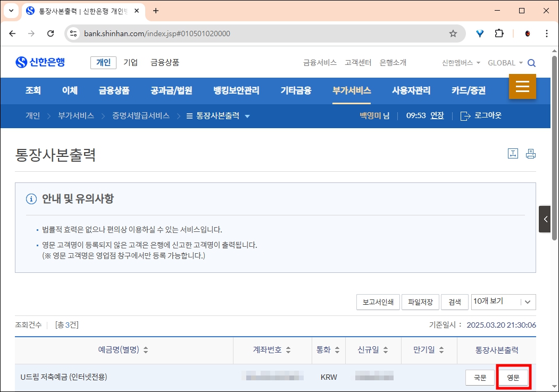Image resolution: width=559 pixels, height=392 pixels.
Task: Bookmark this page with the star icon
Action: pyautogui.click(x=453, y=33)
